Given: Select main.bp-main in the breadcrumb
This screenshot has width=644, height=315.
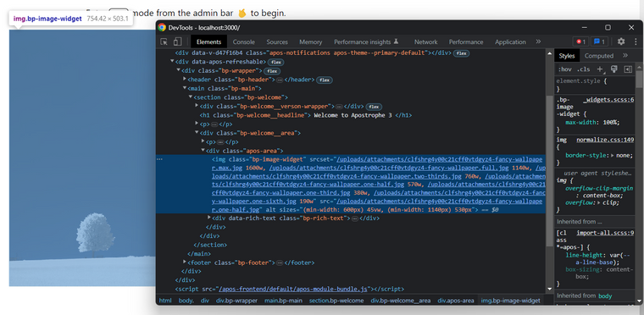Looking at the screenshot, I should [x=283, y=301].
